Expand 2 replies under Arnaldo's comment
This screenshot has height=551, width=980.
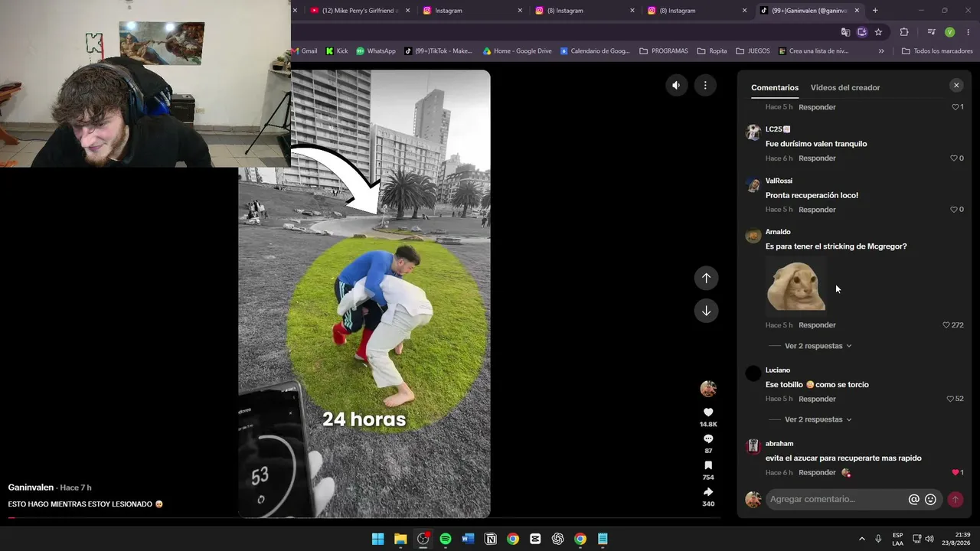(818, 346)
